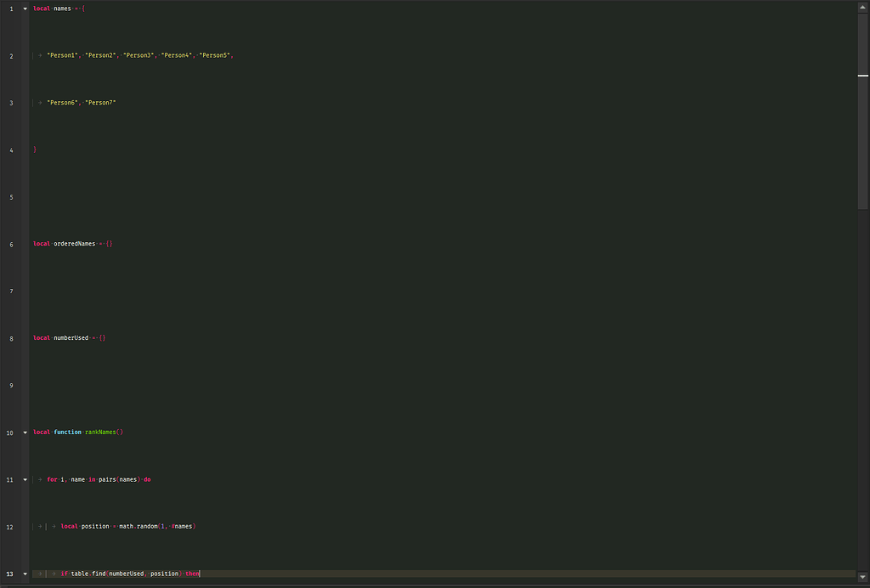
Task: Click the then keyword on line 13
Action: click(192, 574)
